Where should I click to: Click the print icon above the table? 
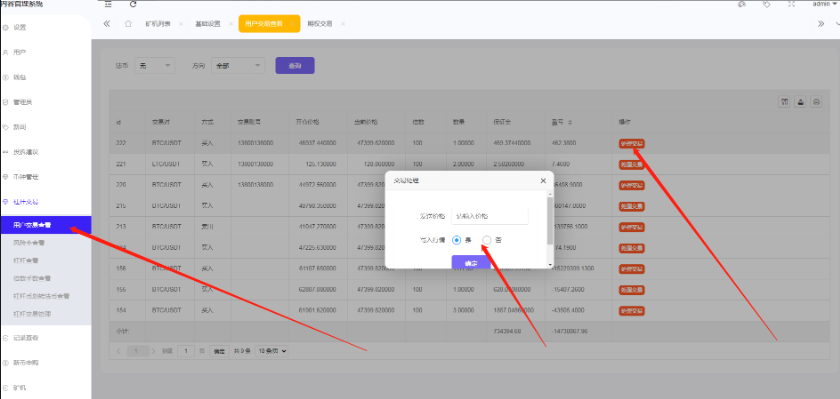[816, 102]
